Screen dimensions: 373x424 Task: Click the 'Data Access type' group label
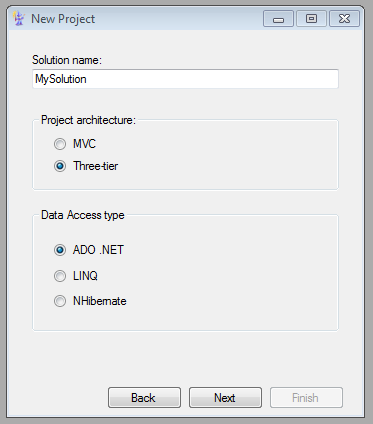(x=83, y=215)
